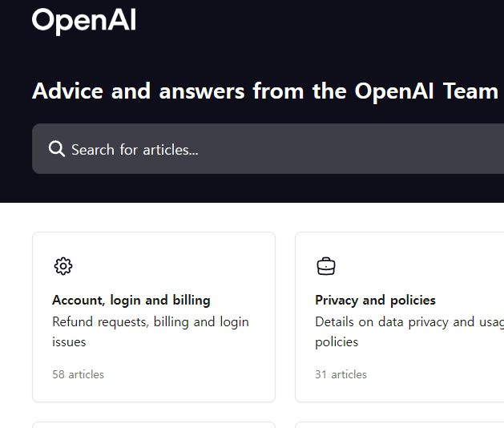The width and height of the screenshot is (504, 428).
Task: Open the partially visible card below Privacy card
Action: [400, 425]
